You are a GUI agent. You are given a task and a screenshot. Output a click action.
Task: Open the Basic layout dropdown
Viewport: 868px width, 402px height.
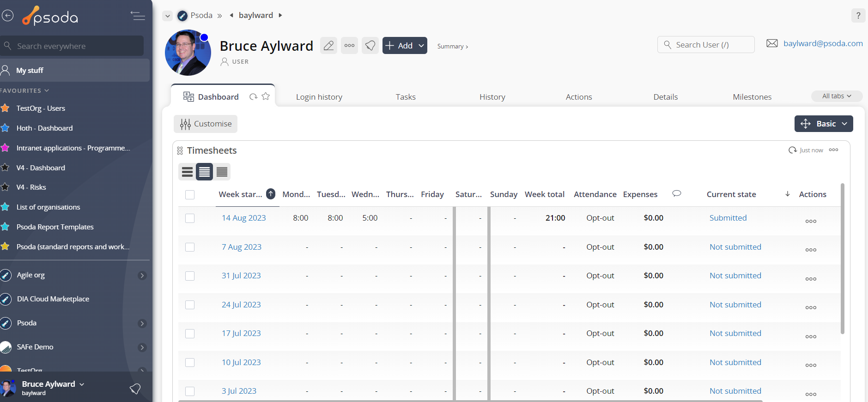(x=824, y=124)
